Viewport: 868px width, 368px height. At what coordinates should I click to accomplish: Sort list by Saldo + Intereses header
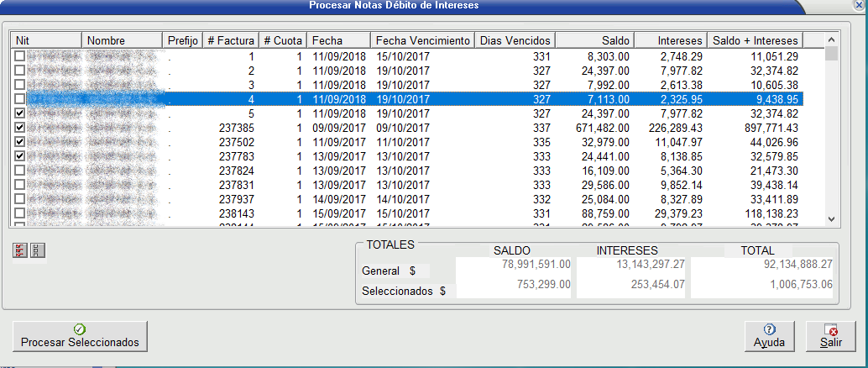pyautogui.click(x=754, y=40)
